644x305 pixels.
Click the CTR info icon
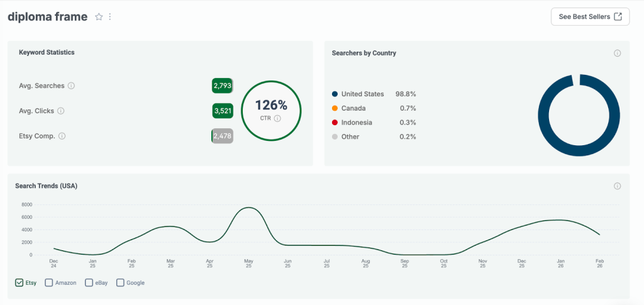(x=277, y=118)
